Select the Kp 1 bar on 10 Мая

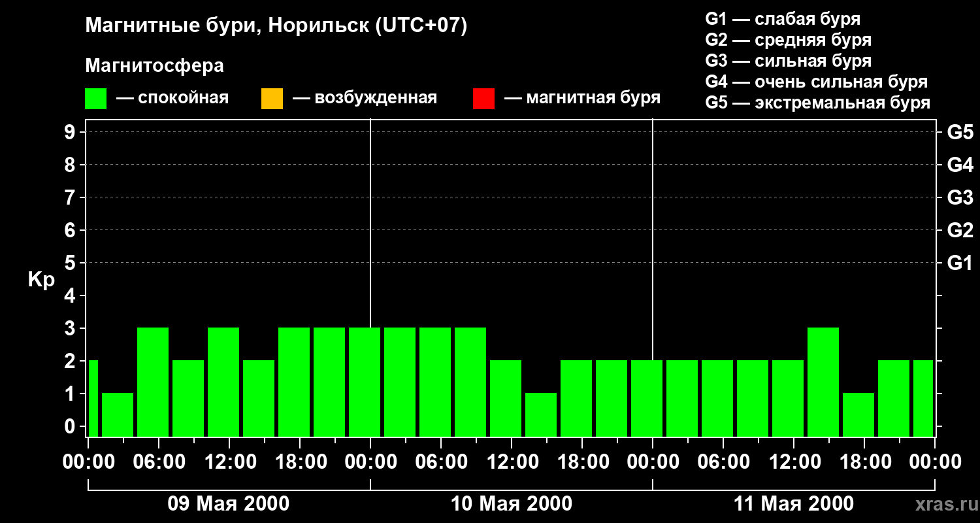tap(541, 414)
